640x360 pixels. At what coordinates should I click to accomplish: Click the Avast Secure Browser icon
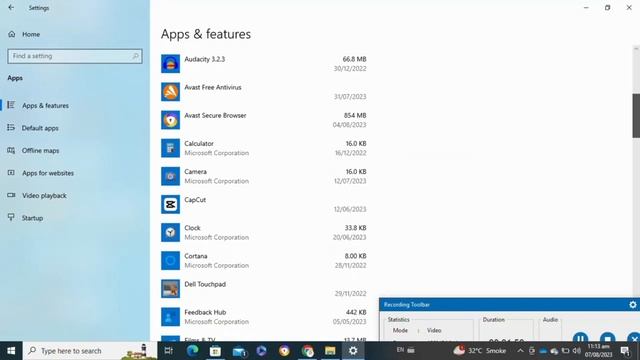pyautogui.click(x=170, y=120)
